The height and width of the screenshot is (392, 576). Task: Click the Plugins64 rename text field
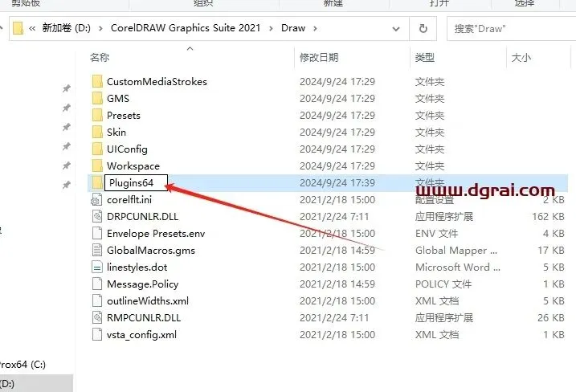click(x=136, y=183)
